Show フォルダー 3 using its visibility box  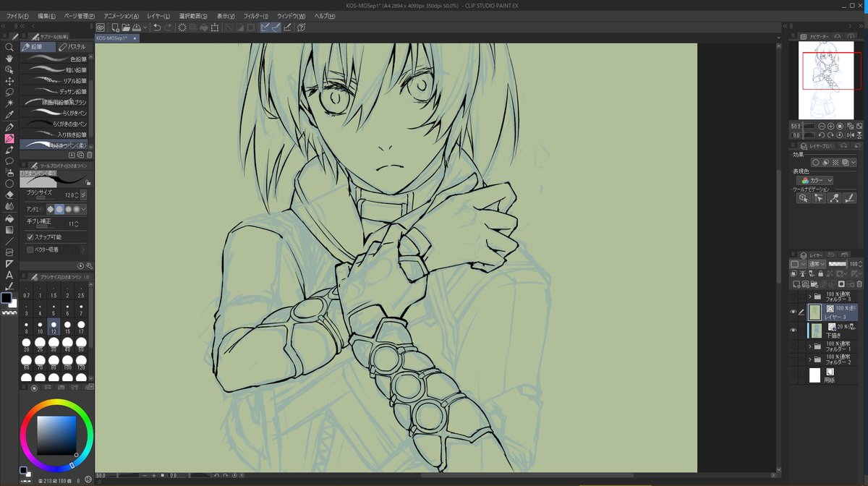tap(793, 296)
